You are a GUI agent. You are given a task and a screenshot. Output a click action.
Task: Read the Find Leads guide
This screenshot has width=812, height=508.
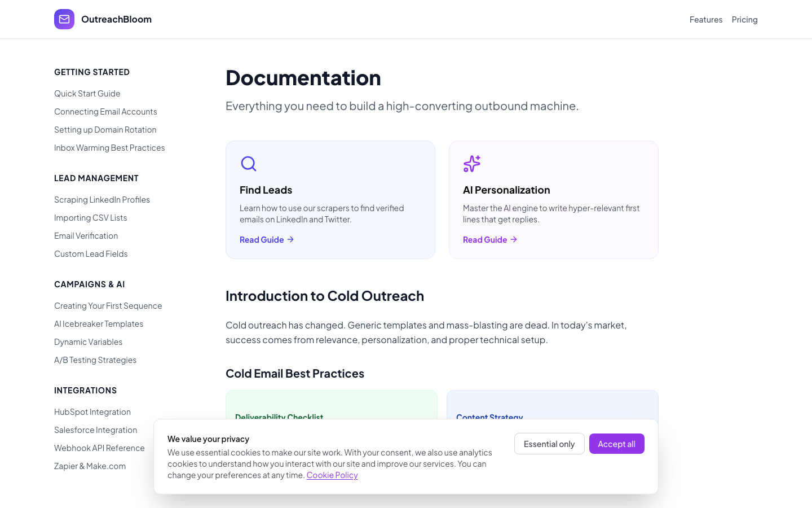pos(262,239)
